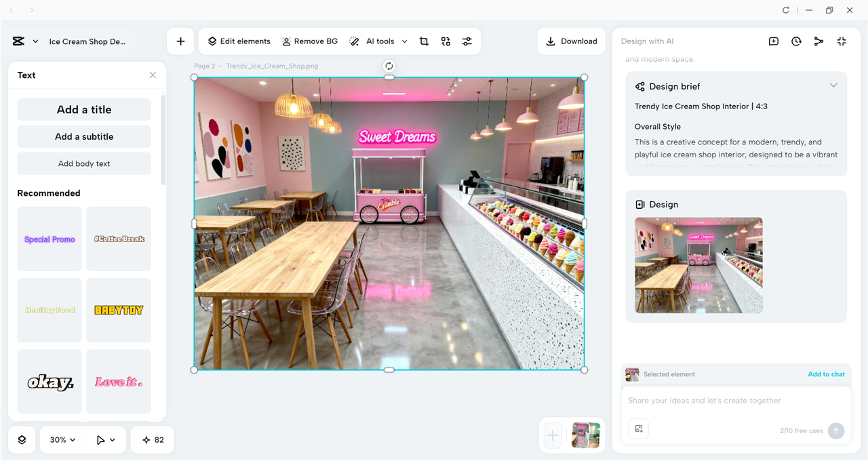This screenshot has height=461, width=868.
Task: Open the Edit elements tool
Action: coord(238,41)
